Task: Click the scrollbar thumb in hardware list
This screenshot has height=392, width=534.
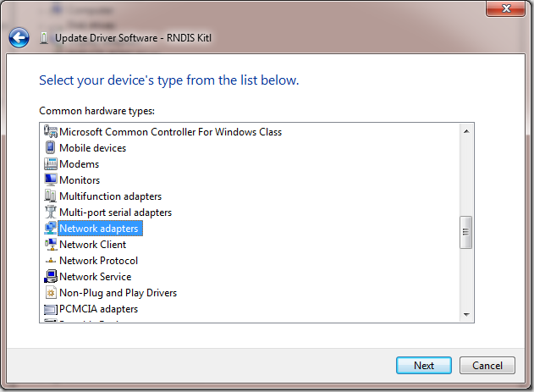Action: (x=465, y=232)
